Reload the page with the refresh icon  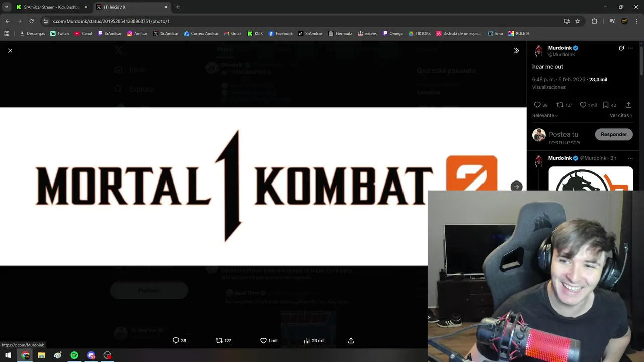point(31,21)
